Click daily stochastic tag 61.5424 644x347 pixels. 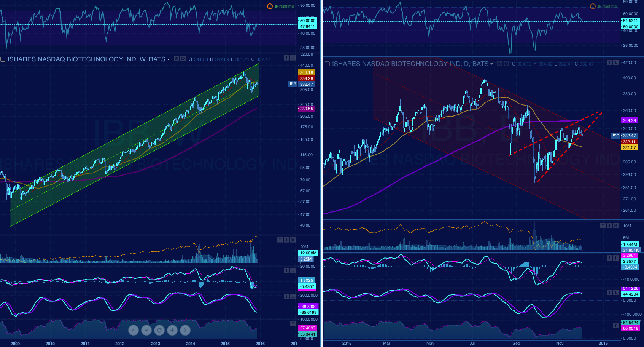coord(630,323)
